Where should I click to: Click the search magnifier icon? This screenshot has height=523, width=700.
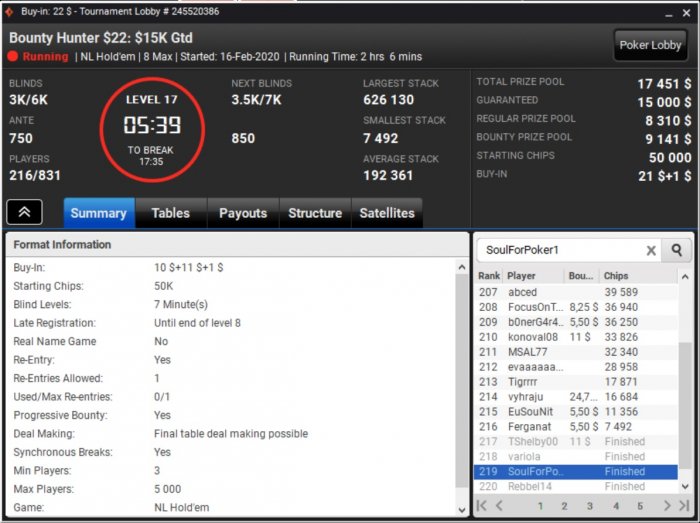point(677,251)
